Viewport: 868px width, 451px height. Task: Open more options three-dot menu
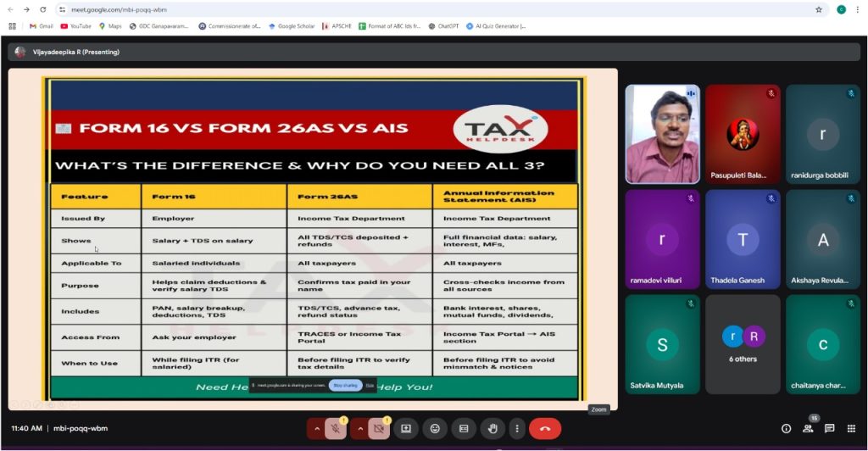pyautogui.click(x=516, y=429)
